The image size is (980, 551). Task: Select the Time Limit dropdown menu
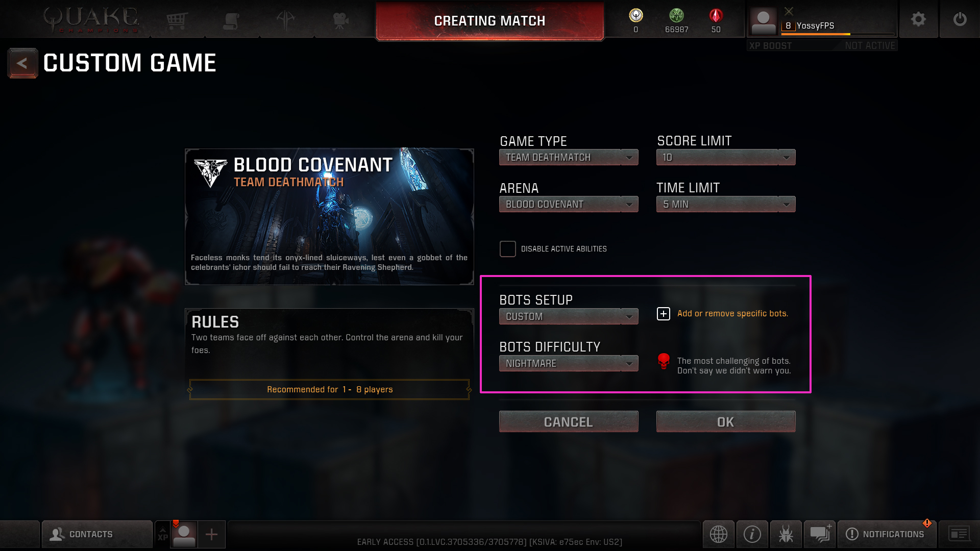click(x=725, y=205)
